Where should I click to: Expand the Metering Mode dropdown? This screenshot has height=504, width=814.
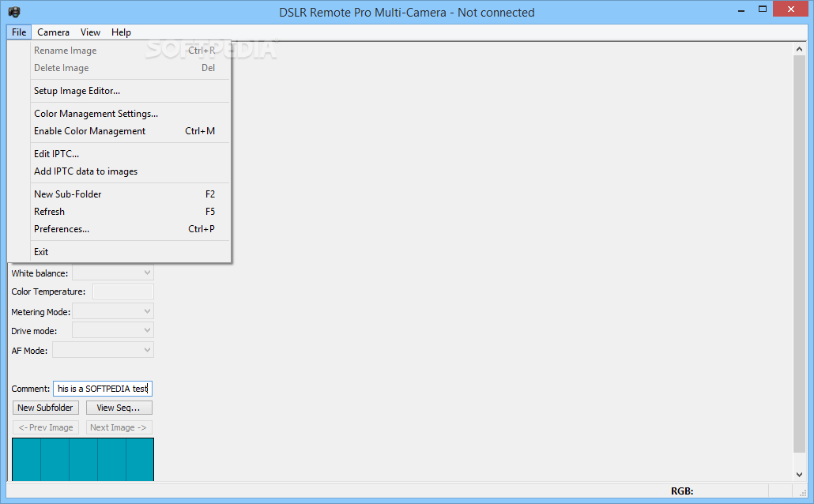pos(113,311)
